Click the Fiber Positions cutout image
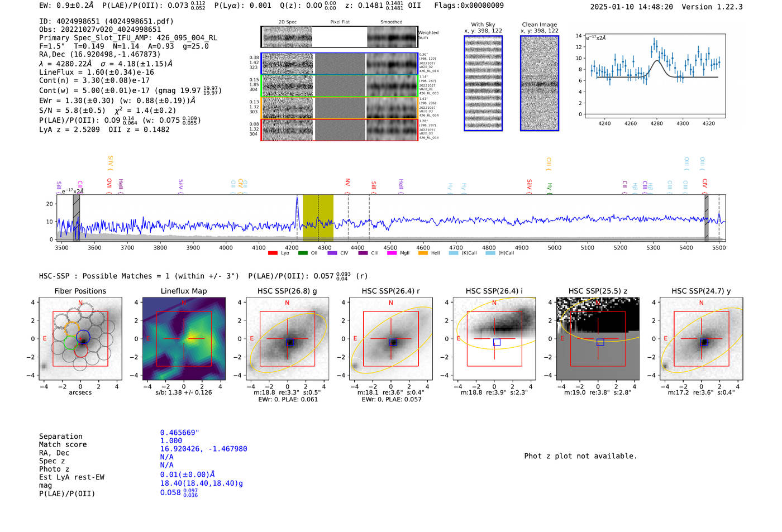 (x=80, y=339)
